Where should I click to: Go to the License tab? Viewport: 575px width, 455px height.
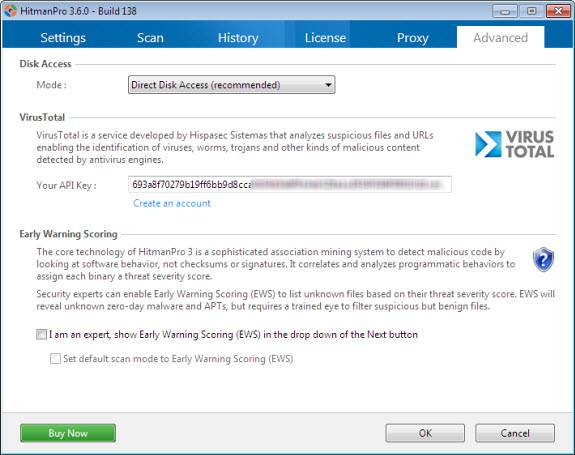pyautogui.click(x=325, y=38)
